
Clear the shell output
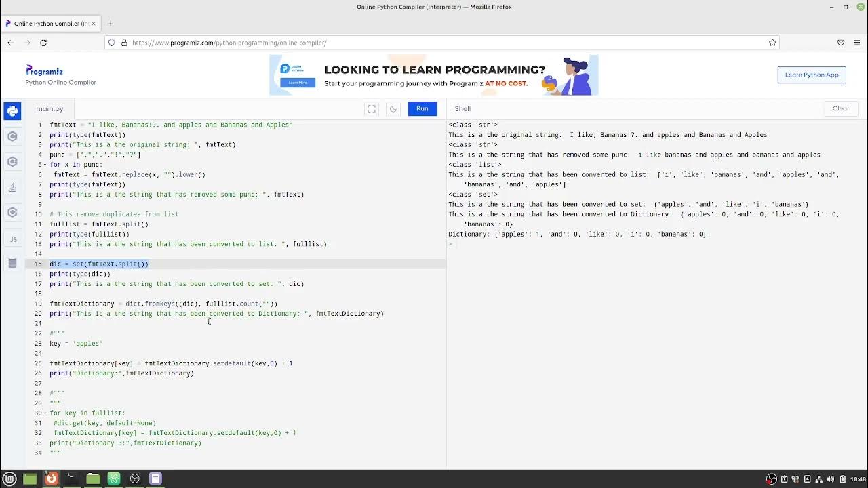[x=841, y=108]
